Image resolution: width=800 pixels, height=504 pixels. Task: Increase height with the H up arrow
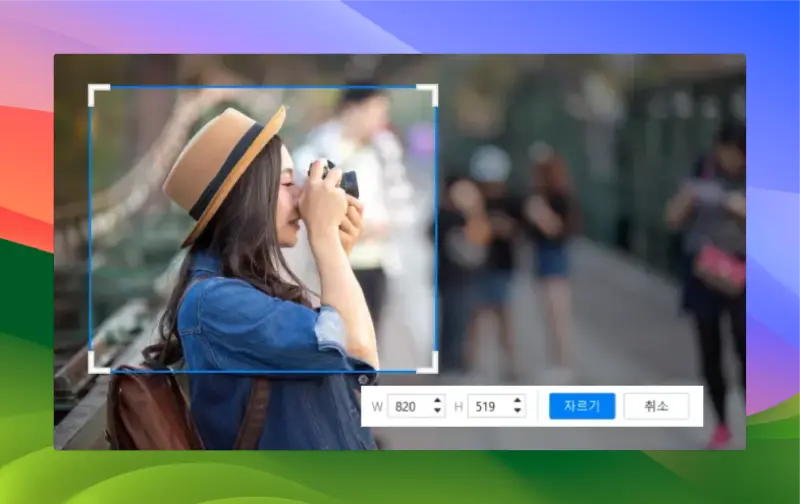(517, 401)
